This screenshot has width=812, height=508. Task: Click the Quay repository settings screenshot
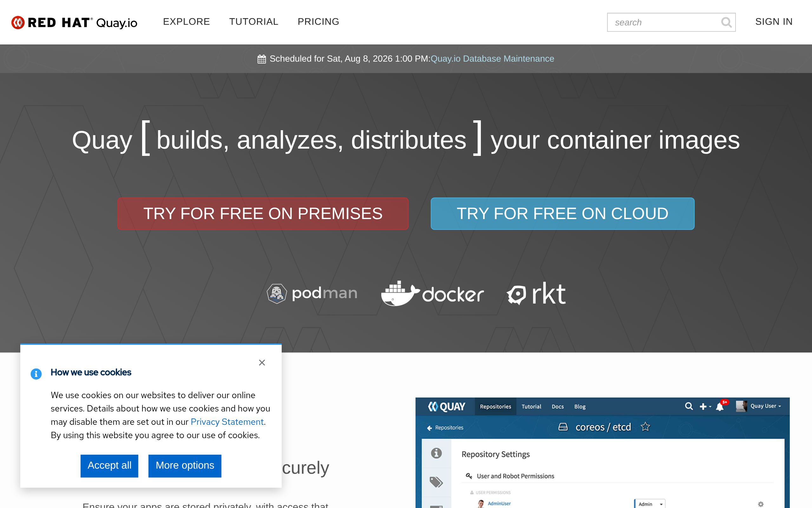[602, 452]
